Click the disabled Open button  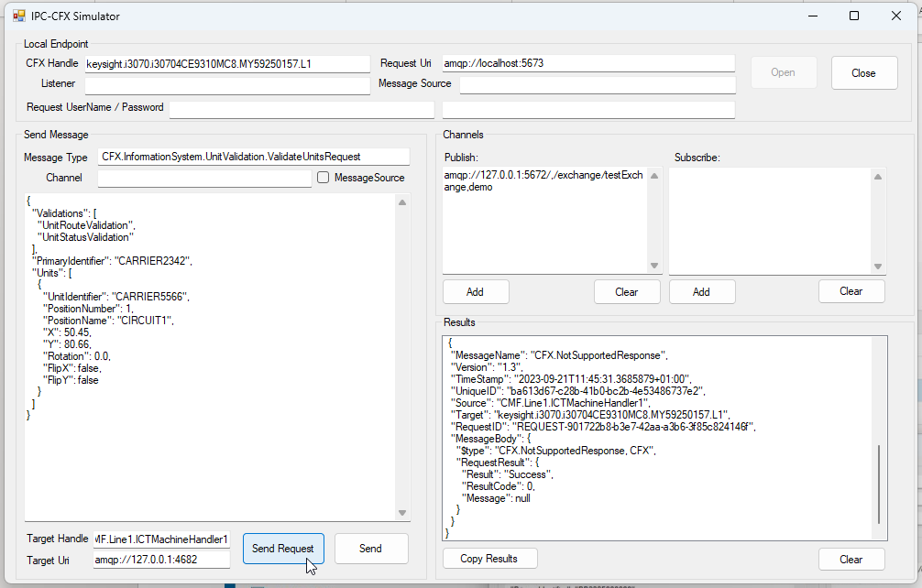(x=784, y=72)
